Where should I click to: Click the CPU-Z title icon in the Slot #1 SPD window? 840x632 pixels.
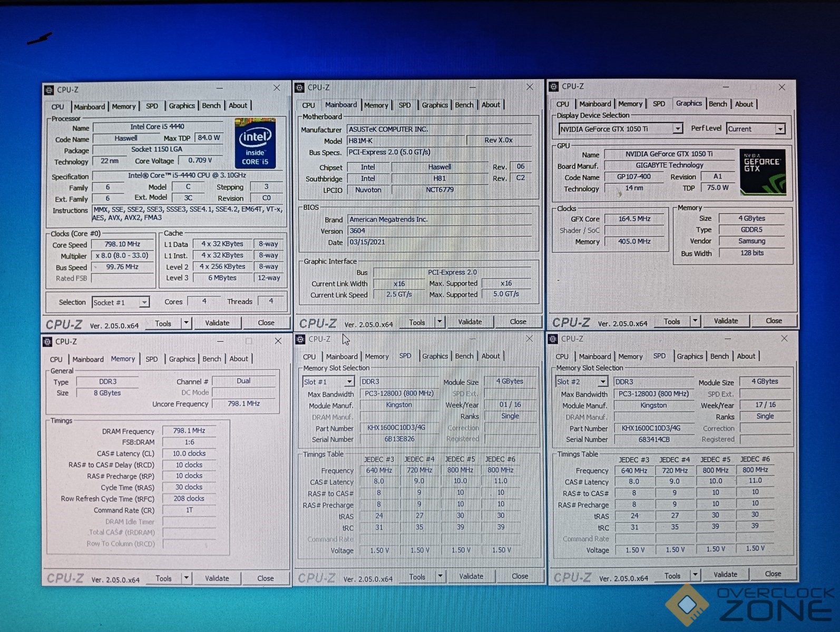pos(300,339)
